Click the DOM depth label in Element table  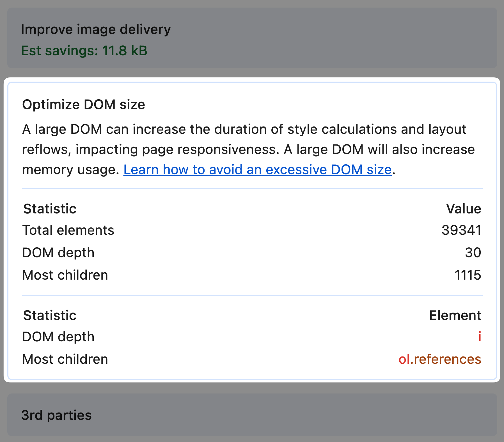tap(58, 337)
